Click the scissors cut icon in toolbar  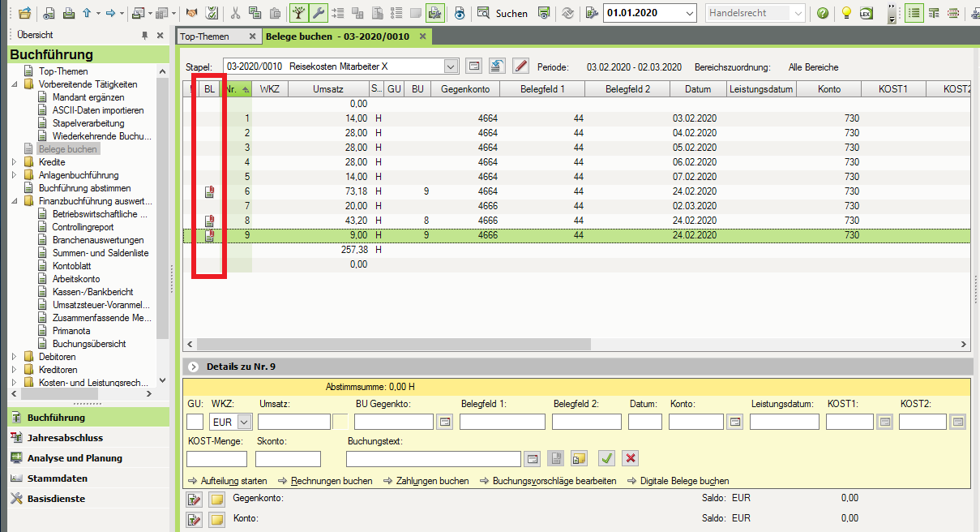click(235, 13)
